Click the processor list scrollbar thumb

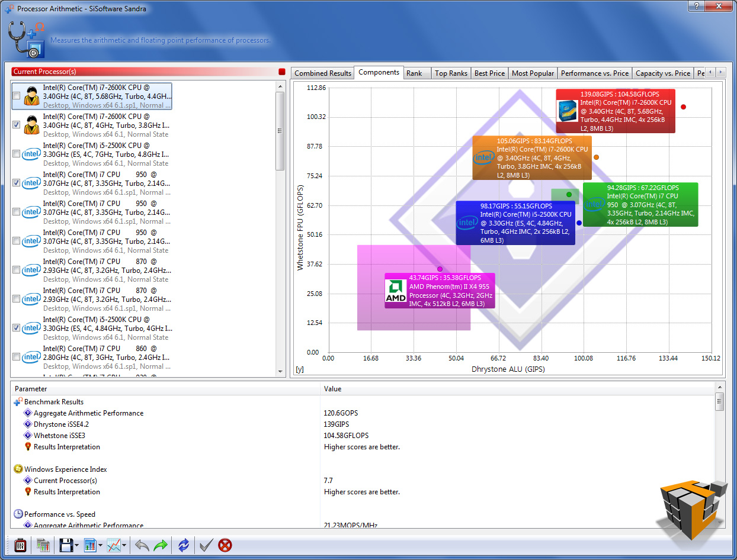(281, 131)
